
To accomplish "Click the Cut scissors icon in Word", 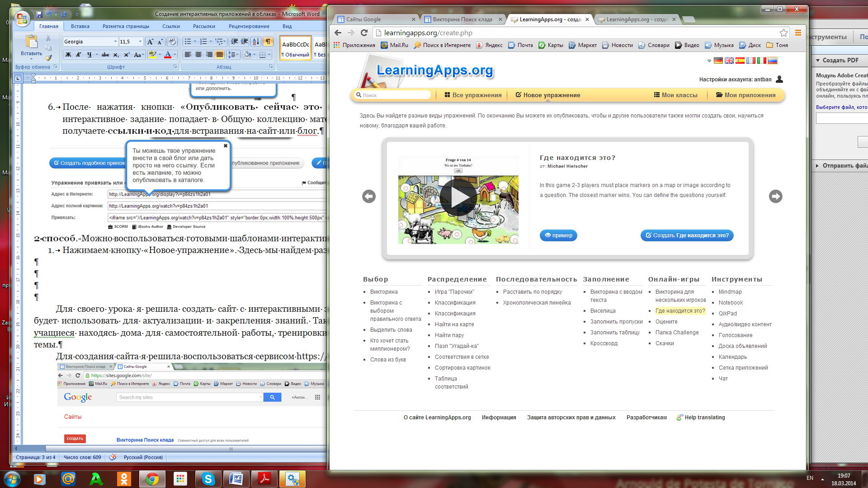I will coord(48,38).
